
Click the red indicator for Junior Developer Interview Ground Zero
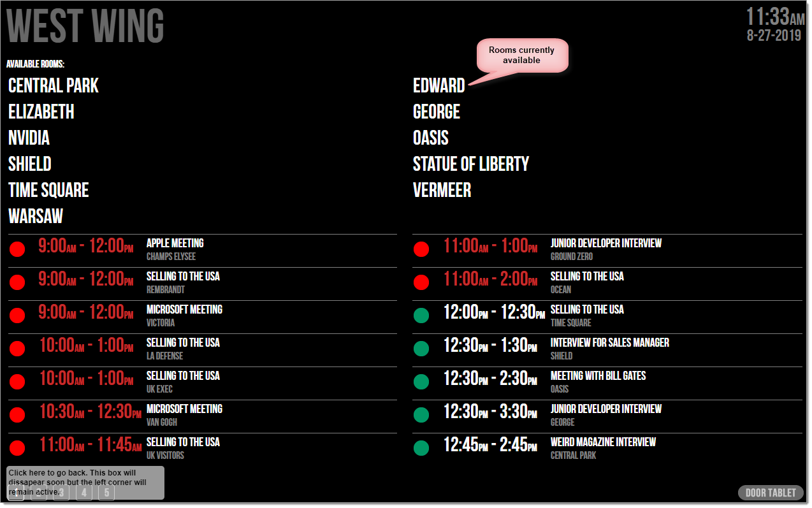[421, 249]
